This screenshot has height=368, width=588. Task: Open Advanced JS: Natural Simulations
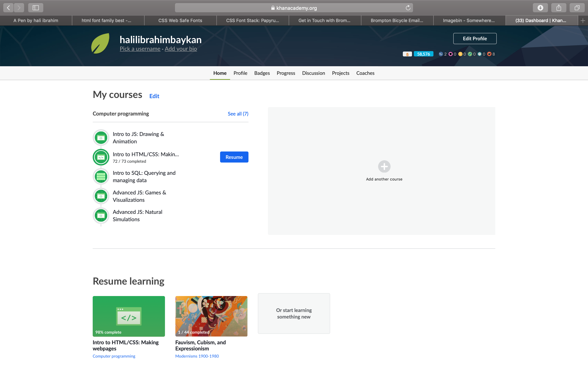click(138, 216)
